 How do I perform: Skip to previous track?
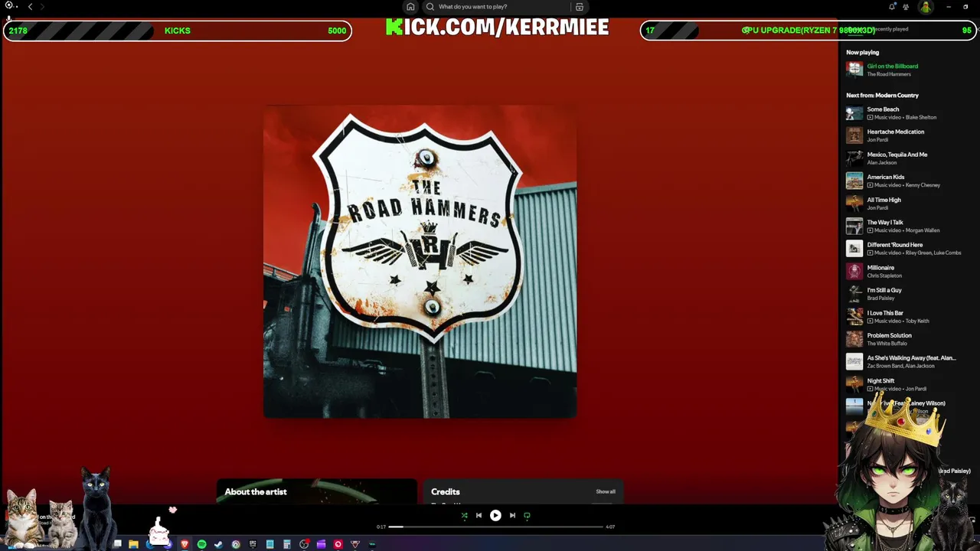point(479,516)
